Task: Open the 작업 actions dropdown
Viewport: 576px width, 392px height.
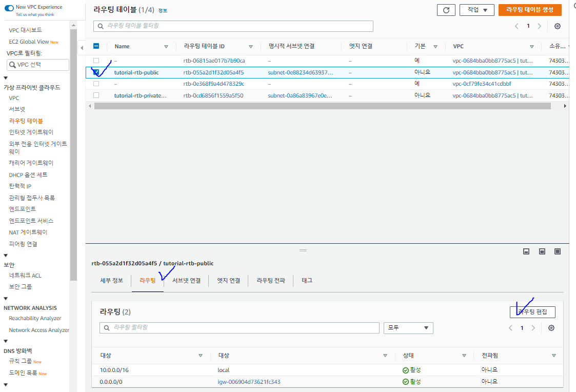Action: click(x=477, y=10)
